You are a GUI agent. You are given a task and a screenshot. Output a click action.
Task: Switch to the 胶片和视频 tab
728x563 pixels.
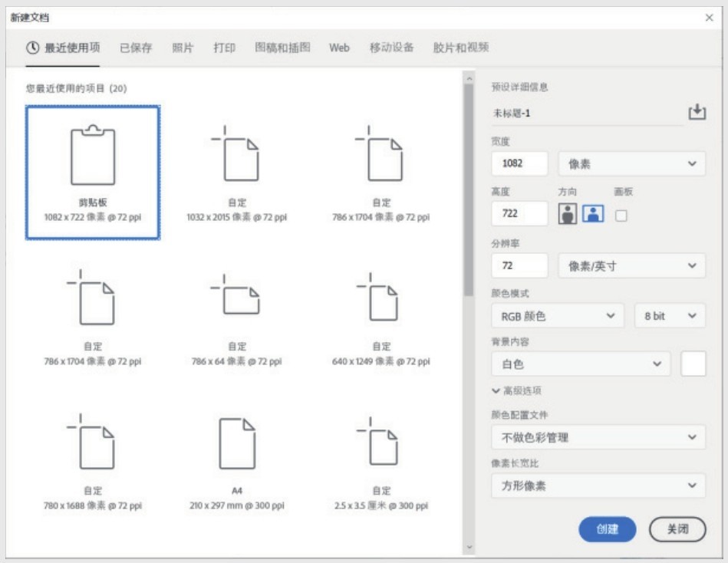click(x=460, y=48)
